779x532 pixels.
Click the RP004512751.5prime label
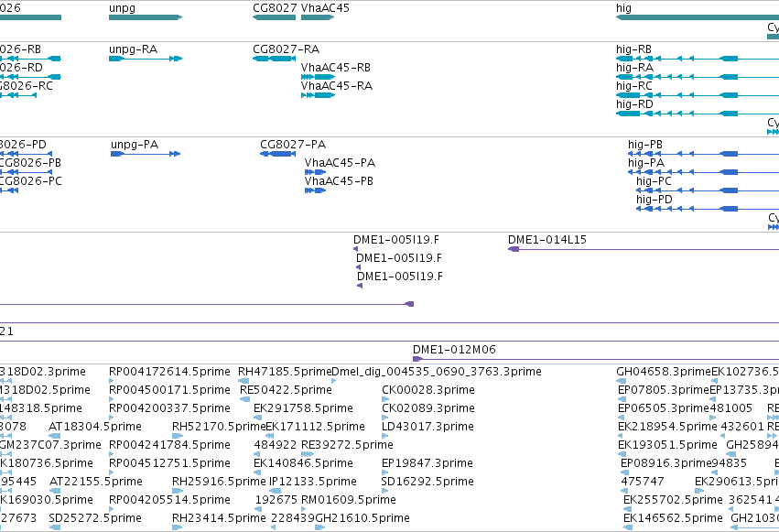[169, 463]
